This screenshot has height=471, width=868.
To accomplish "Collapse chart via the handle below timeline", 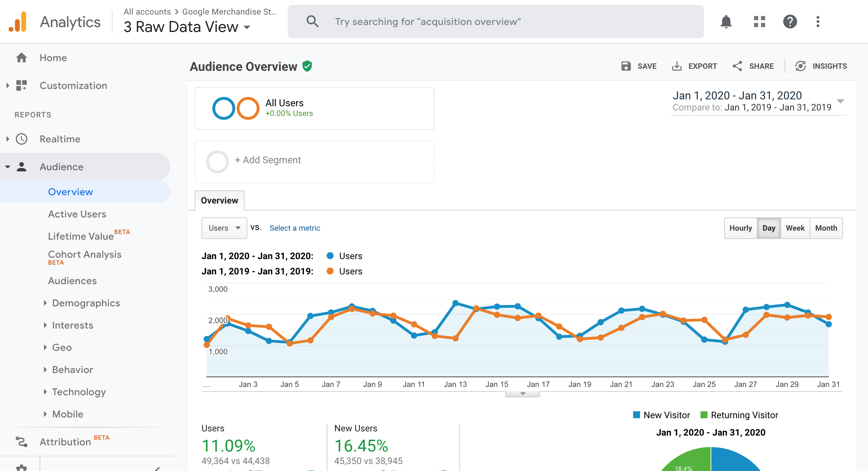I will point(522,394).
